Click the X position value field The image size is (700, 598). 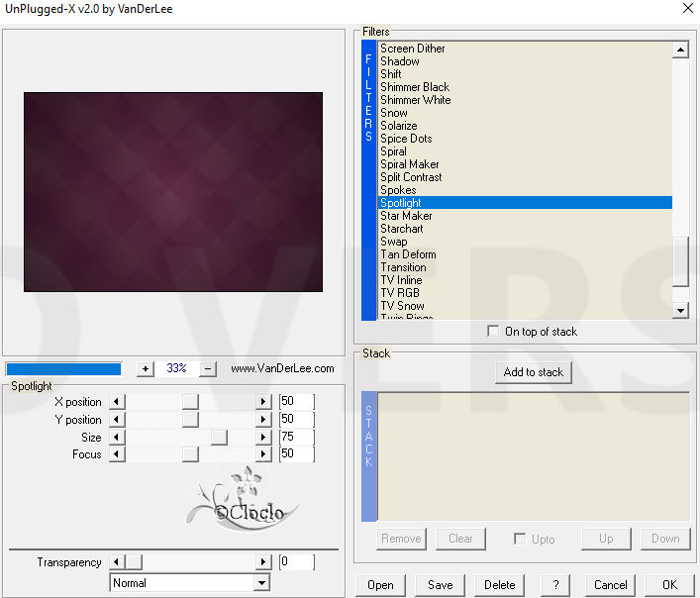point(296,402)
